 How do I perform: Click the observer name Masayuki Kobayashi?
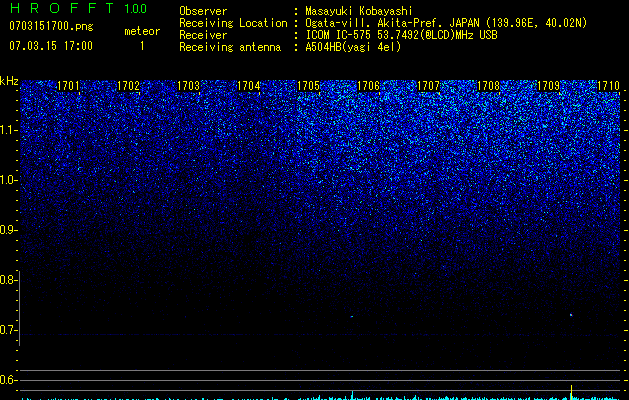pyautogui.click(x=359, y=11)
